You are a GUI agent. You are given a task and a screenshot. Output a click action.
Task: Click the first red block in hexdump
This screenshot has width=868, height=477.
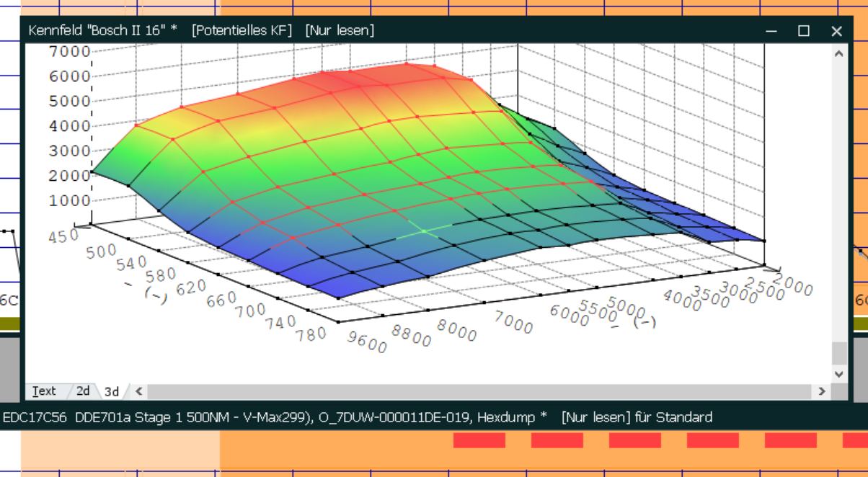479,440
